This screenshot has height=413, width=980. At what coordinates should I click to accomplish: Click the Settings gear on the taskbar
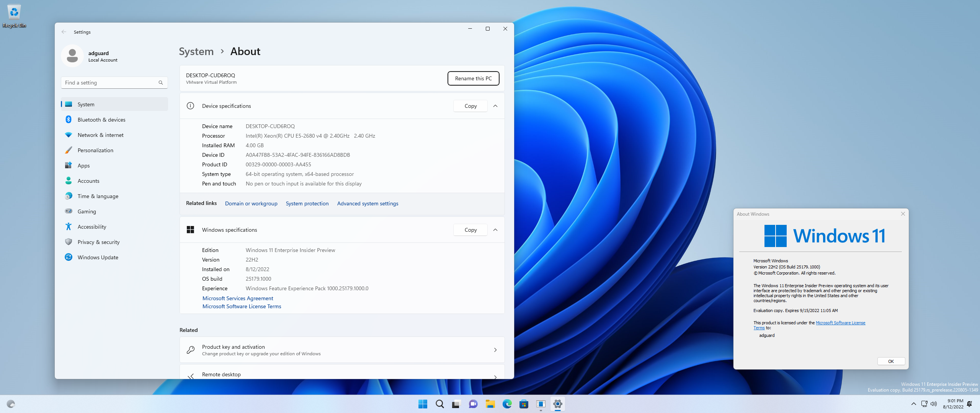point(558,404)
